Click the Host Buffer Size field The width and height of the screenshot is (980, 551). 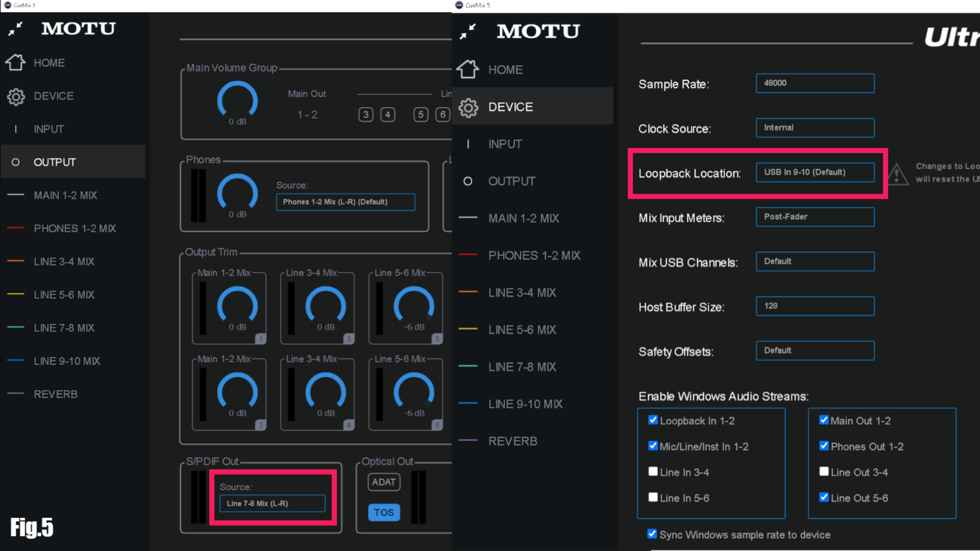815,306
